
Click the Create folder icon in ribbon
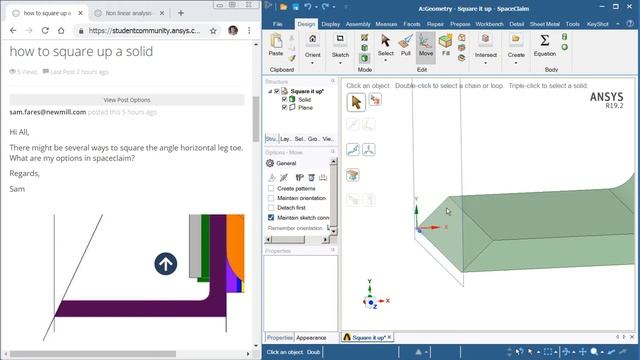[516, 39]
